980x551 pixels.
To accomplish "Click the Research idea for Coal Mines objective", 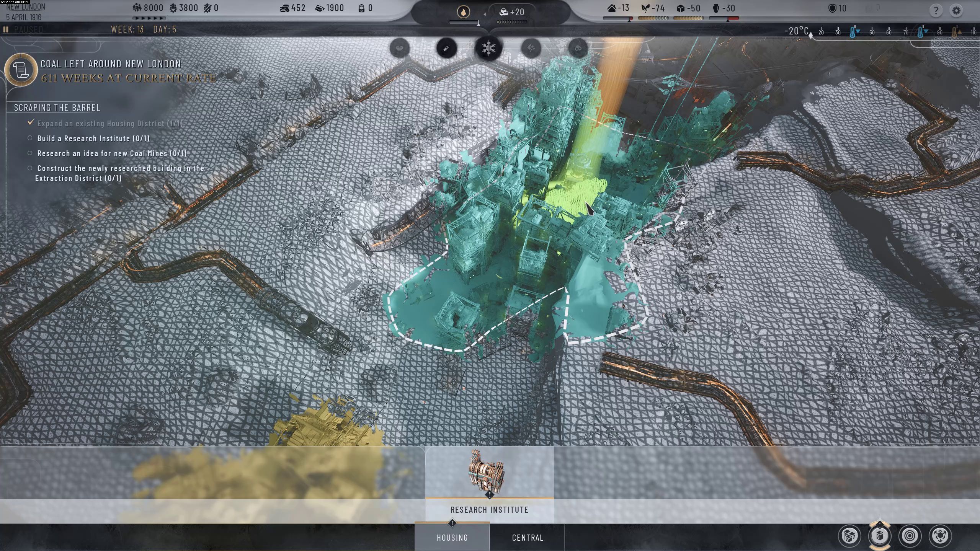I will pyautogui.click(x=112, y=153).
